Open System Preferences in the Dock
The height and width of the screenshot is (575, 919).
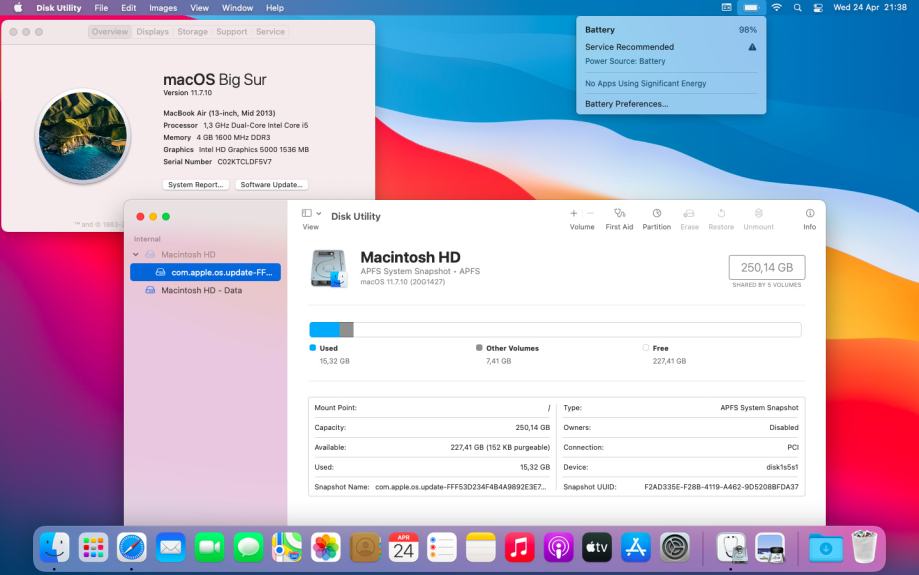coord(675,547)
